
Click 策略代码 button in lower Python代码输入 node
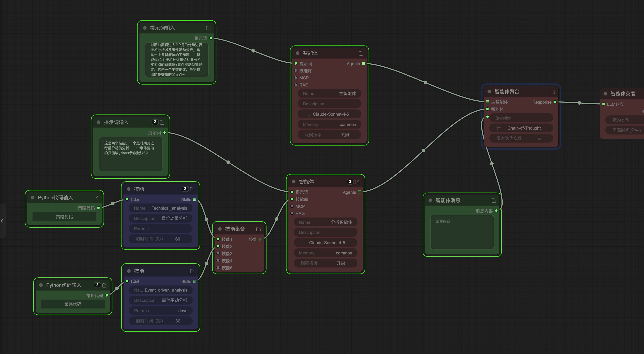73,304
